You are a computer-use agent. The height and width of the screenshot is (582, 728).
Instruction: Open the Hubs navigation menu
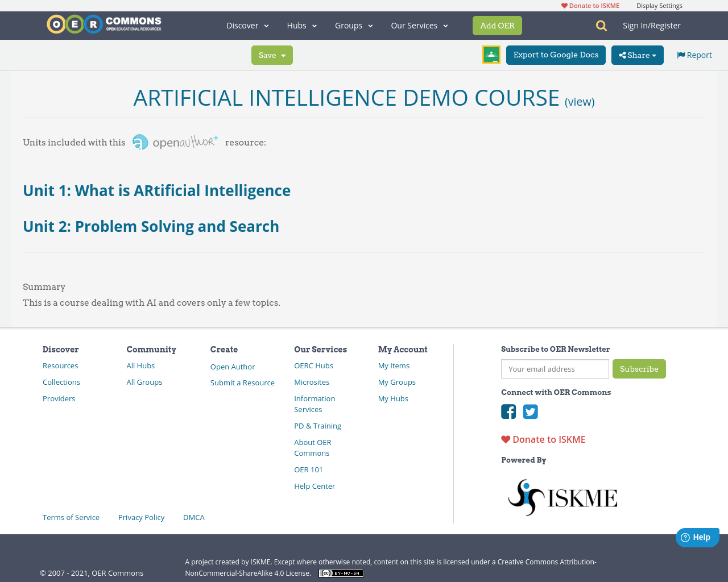[301, 26]
